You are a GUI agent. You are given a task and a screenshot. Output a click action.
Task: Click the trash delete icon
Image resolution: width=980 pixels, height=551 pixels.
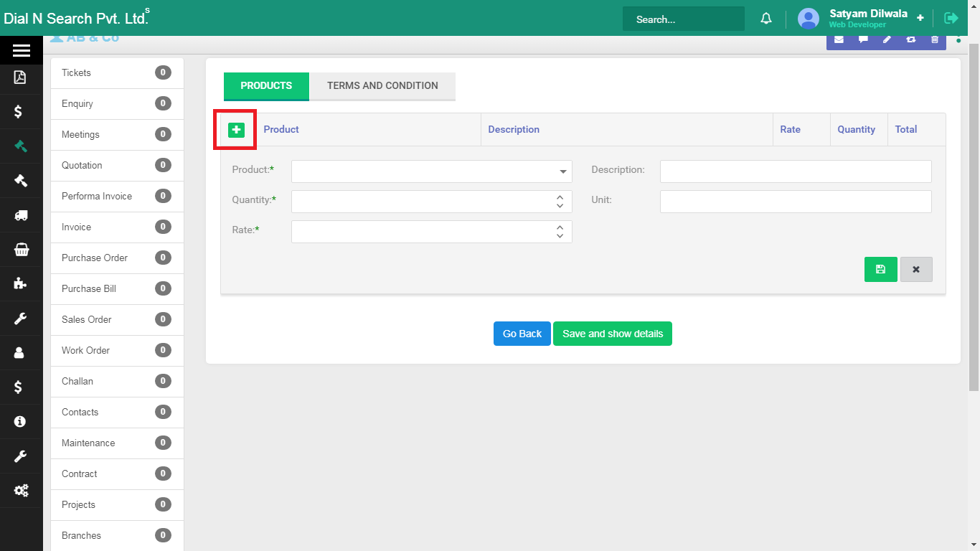tap(935, 39)
